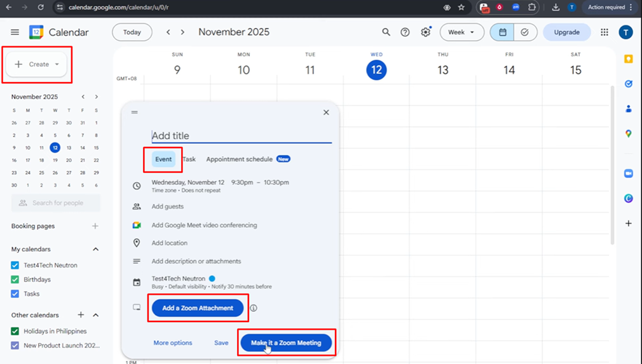The image size is (642, 364).
Task: Open the browser downloads icon
Action: [x=556, y=8]
